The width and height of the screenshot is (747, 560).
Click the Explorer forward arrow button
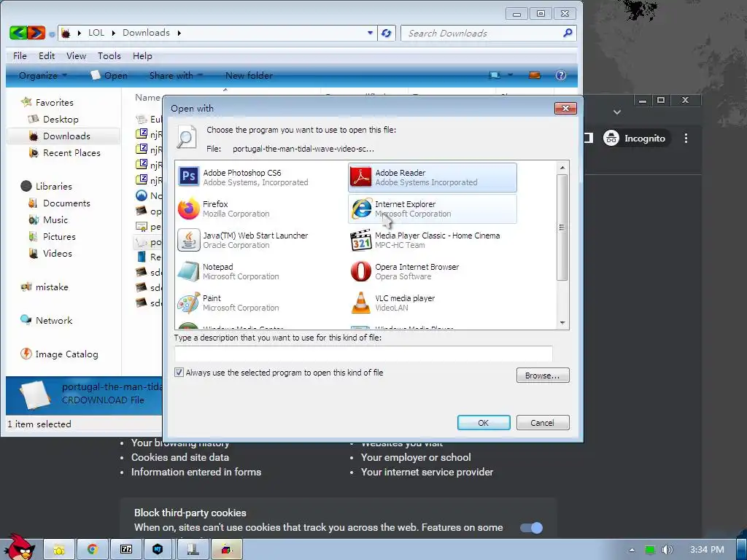pos(36,33)
